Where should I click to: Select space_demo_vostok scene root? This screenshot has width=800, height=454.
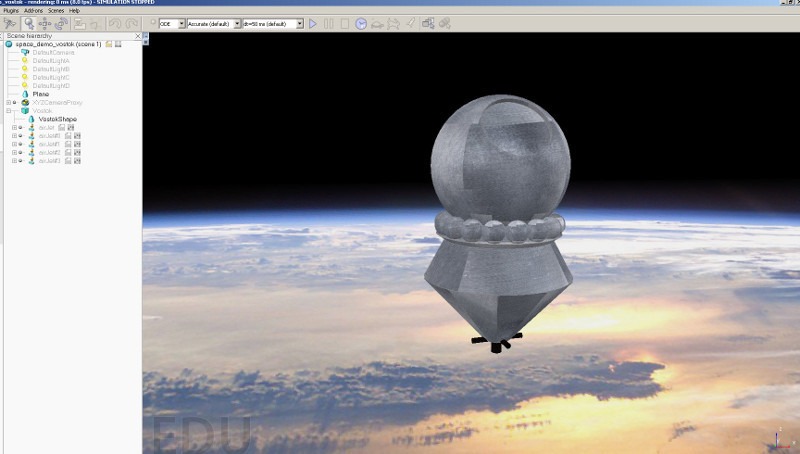click(x=58, y=44)
